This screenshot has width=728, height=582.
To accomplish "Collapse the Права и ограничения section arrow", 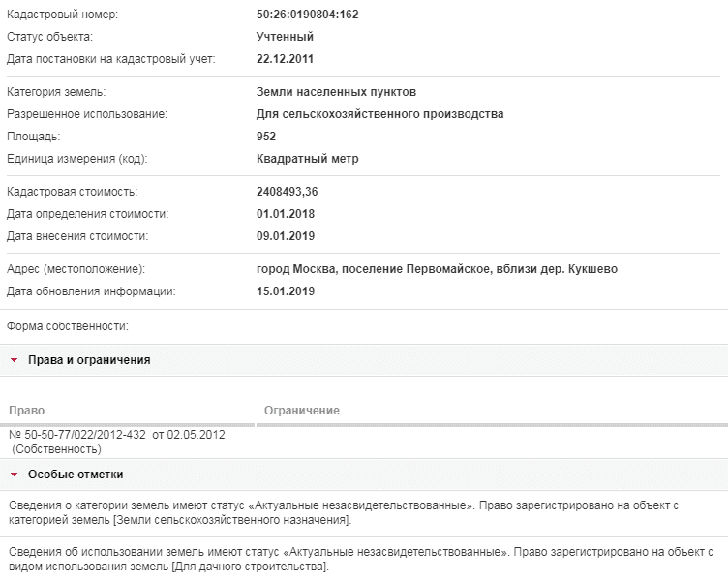I will click(14, 360).
